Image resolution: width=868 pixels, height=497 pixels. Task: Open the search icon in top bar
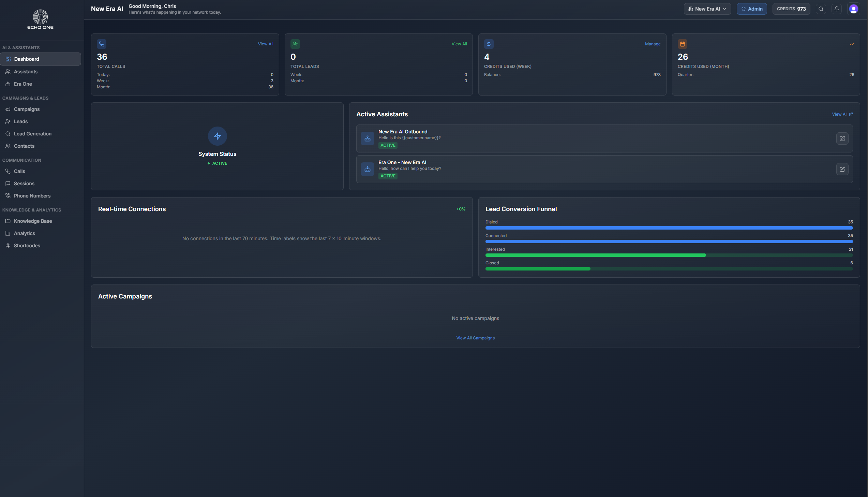pyautogui.click(x=821, y=9)
